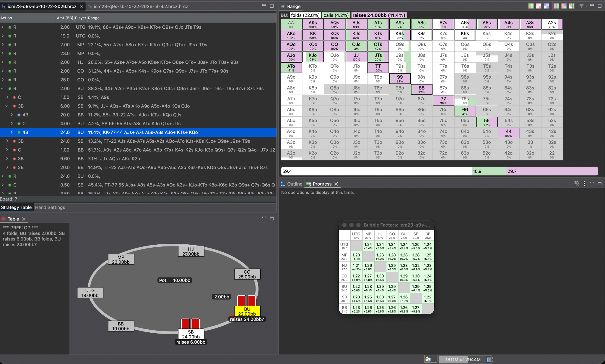Screen dimensions: 605x364
Task: Collapse the BU R 2.00 node
Action: (3, 89)
